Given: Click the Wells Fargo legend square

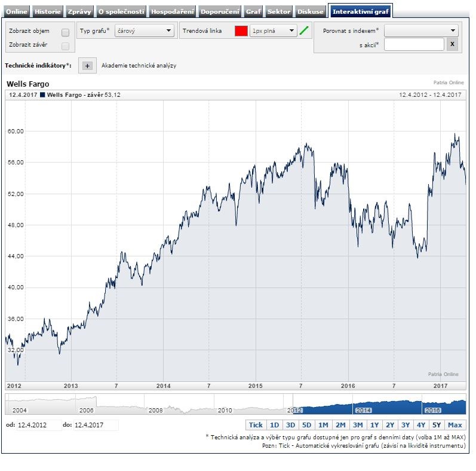Looking at the screenshot, I should point(42,95).
